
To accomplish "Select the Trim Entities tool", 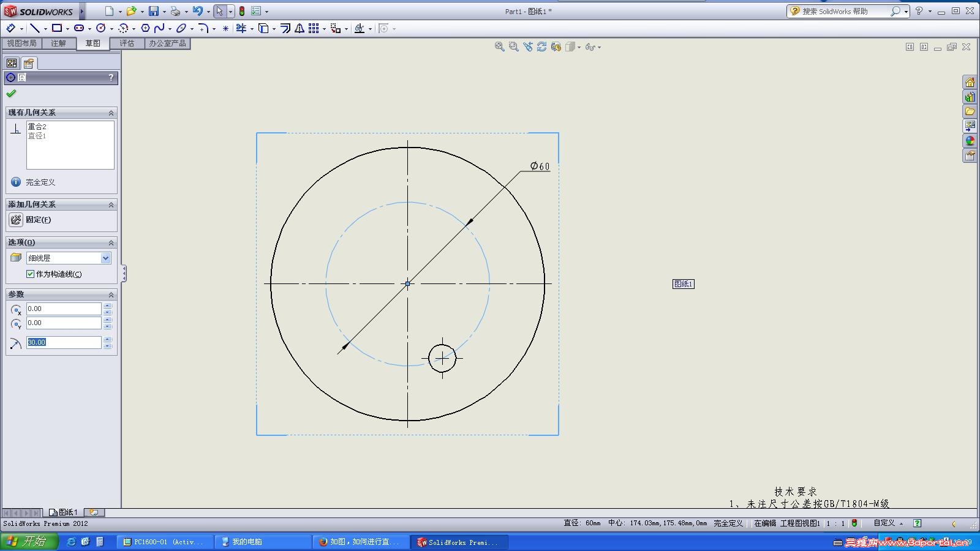I will click(241, 28).
